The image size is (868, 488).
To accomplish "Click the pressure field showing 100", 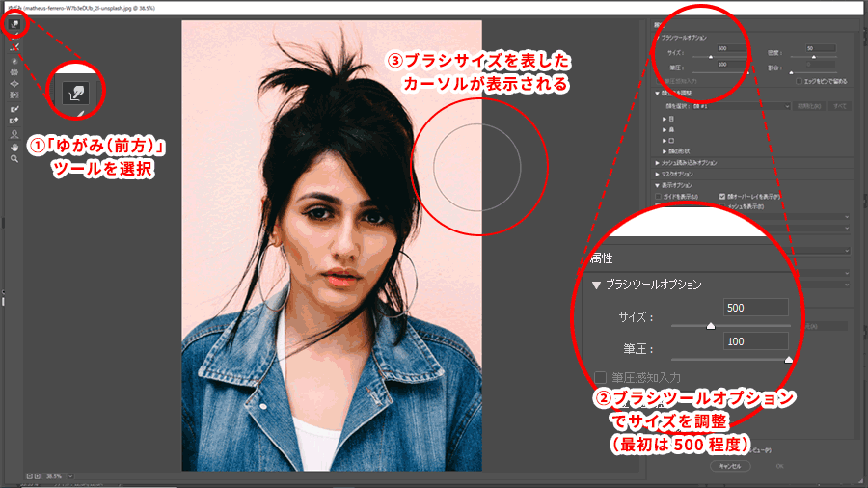I will [x=732, y=65].
